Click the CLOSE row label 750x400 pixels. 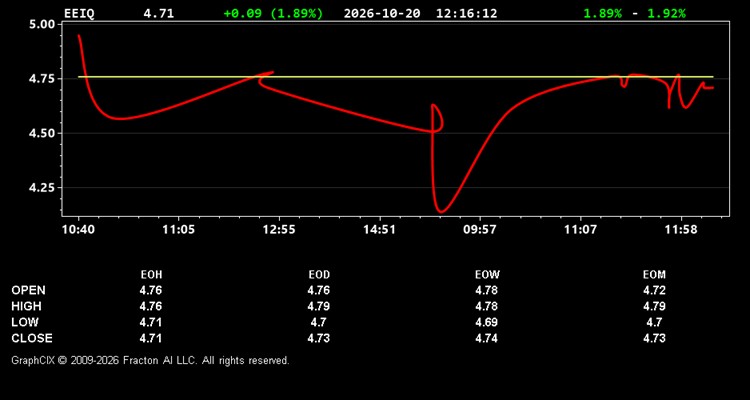[32, 338]
